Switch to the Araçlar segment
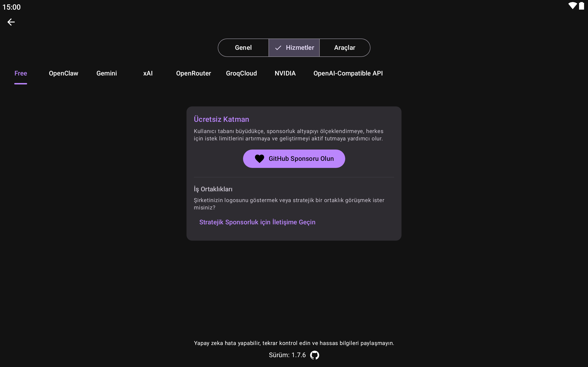This screenshot has width=588, height=367. pos(345,48)
